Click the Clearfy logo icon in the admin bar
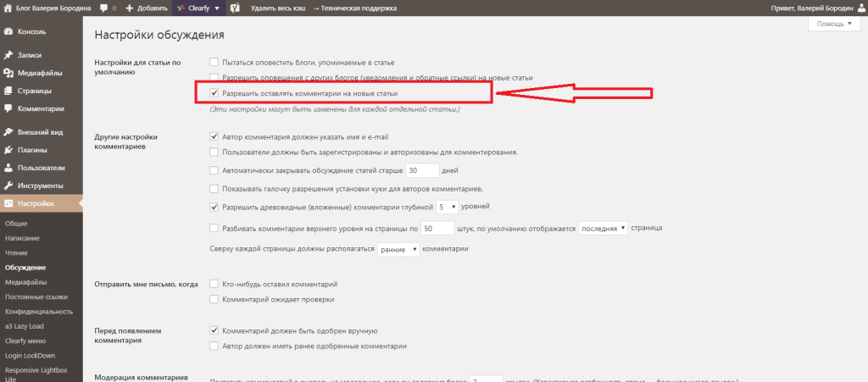Screen dimensions: 868x382 pos(181,8)
